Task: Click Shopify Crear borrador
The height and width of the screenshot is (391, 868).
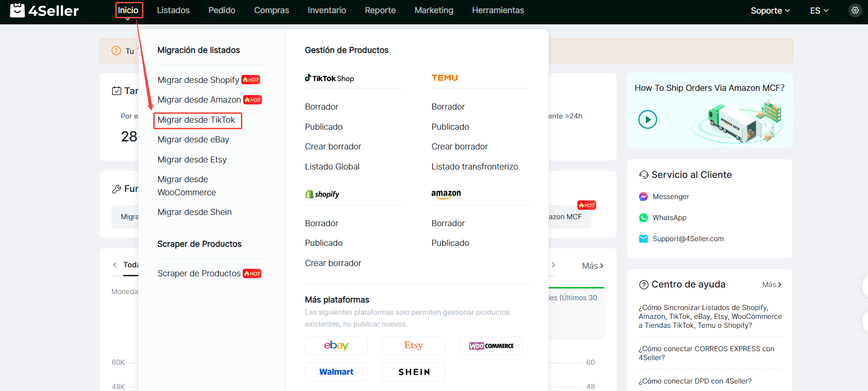Action: 333,263
